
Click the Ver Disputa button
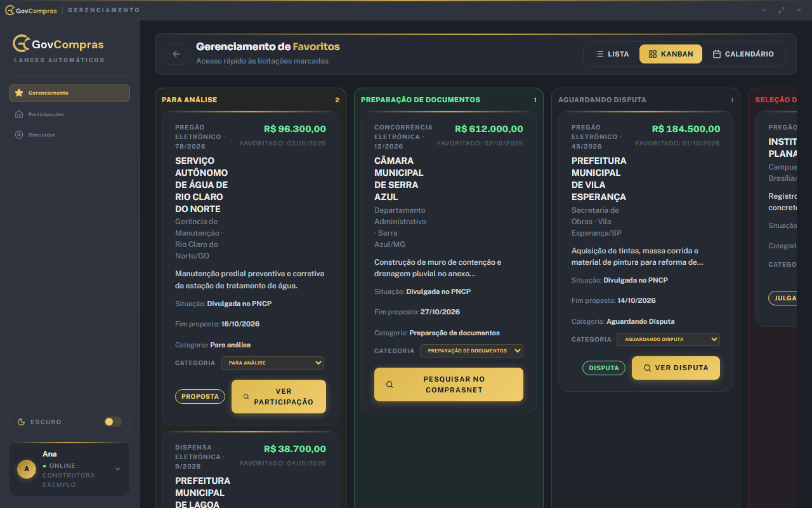click(x=676, y=368)
